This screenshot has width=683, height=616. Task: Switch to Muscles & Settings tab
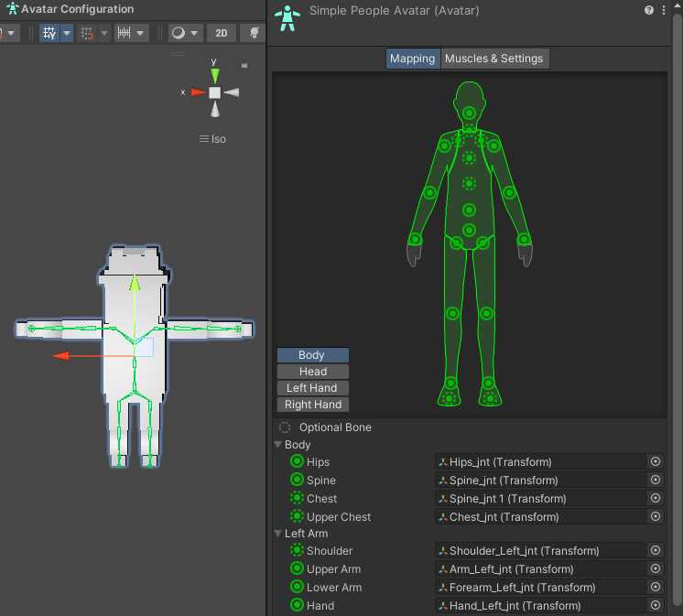click(x=494, y=59)
